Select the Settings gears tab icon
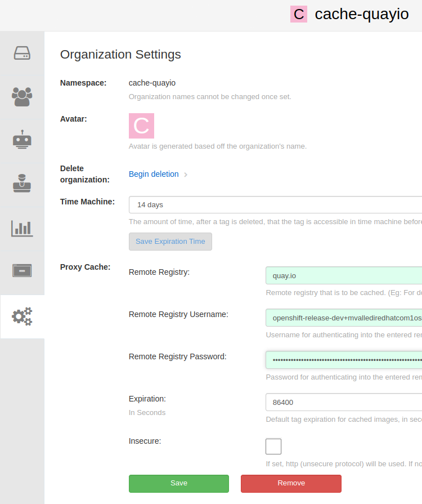The height and width of the screenshot is (504, 422). [22, 316]
